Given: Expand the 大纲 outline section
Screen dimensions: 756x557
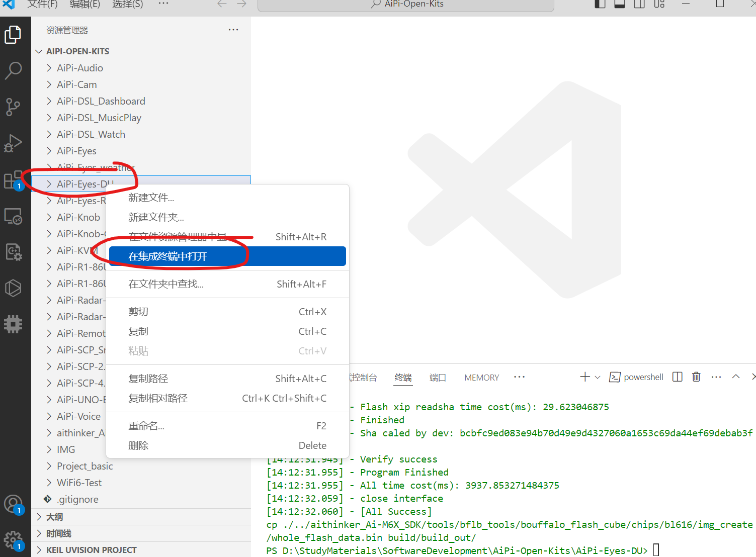Looking at the screenshot, I should [141, 517].
